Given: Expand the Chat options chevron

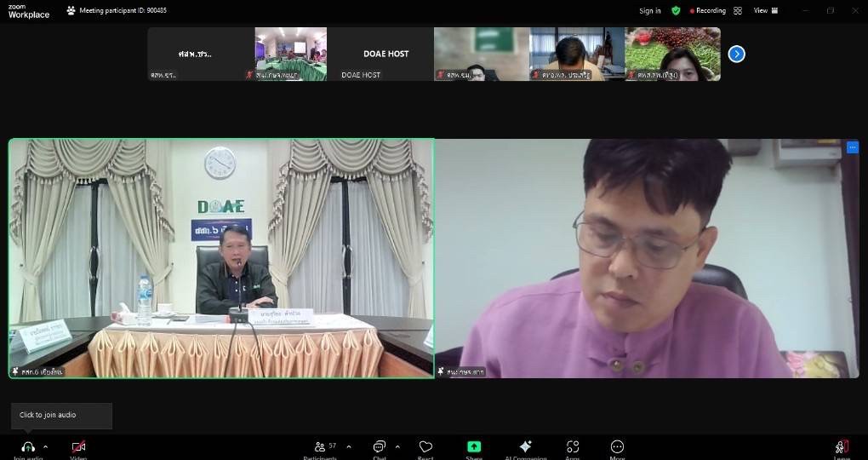Looking at the screenshot, I should [397, 446].
